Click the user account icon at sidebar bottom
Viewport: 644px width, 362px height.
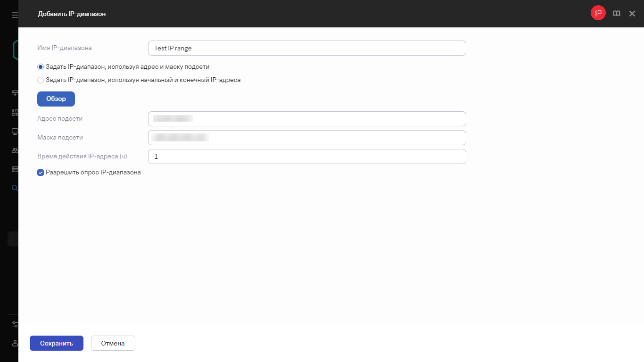click(15, 343)
